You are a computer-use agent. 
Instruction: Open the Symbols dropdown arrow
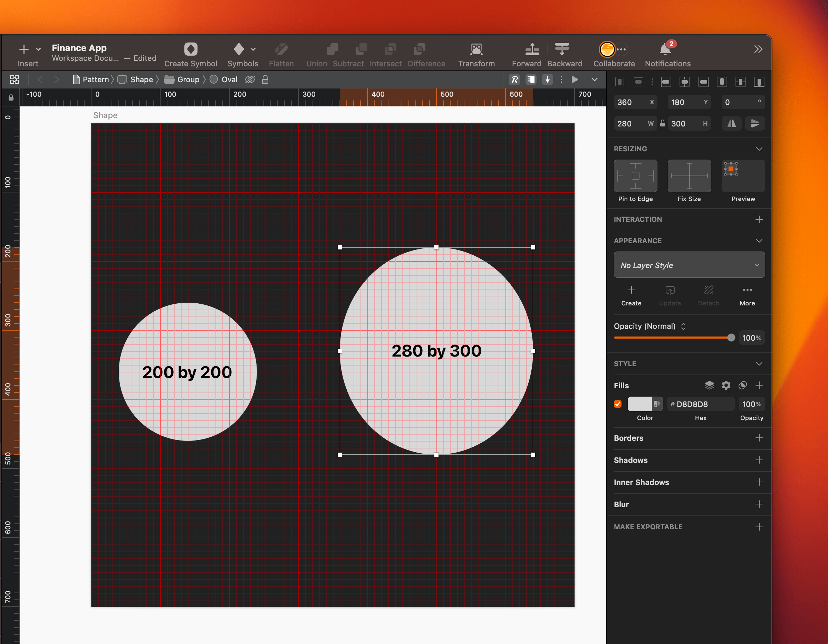(x=253, y=49)
